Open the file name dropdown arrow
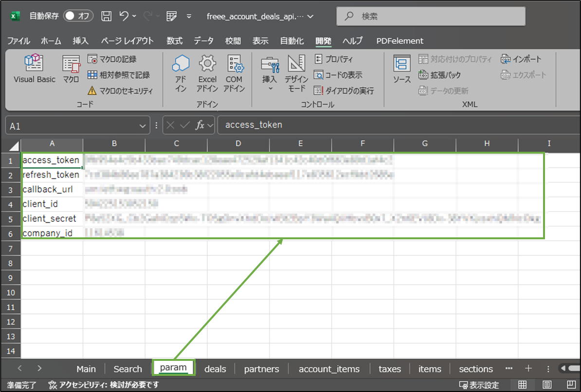 pyautogui.click(x=310, y=17)
